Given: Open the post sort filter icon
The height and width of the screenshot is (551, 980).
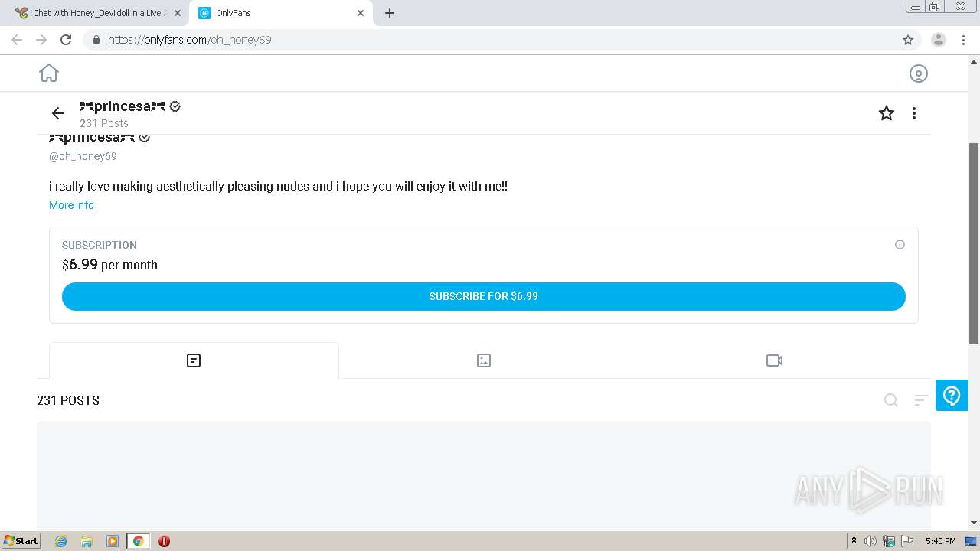Looking at the screenshot, I should pyautogui.click(x=921, y=400).
